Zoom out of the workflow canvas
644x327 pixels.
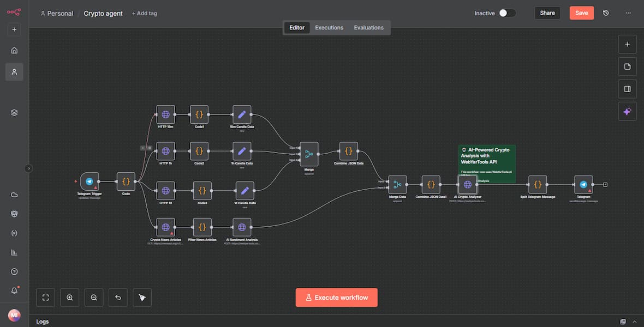pyautogui.click(x=94, y=298)
